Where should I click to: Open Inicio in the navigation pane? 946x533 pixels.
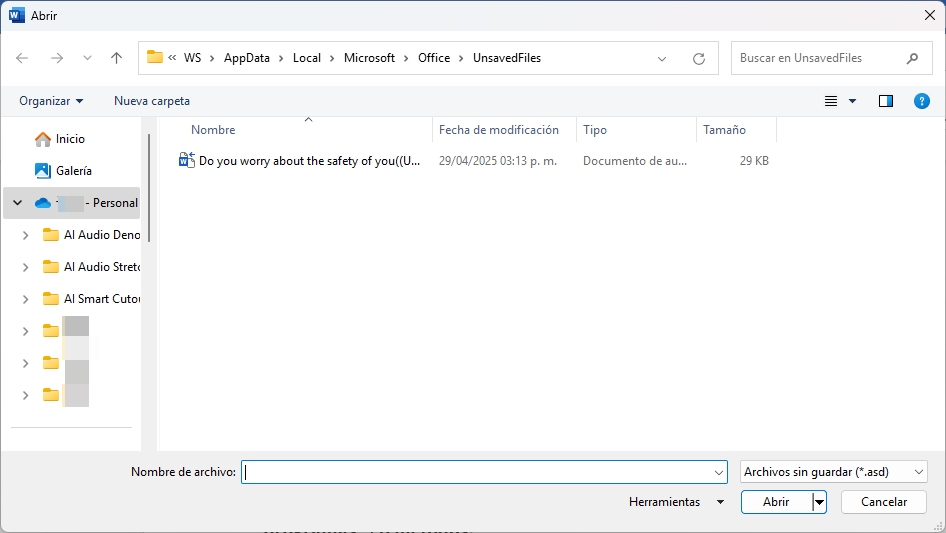[x=70, y=139]
